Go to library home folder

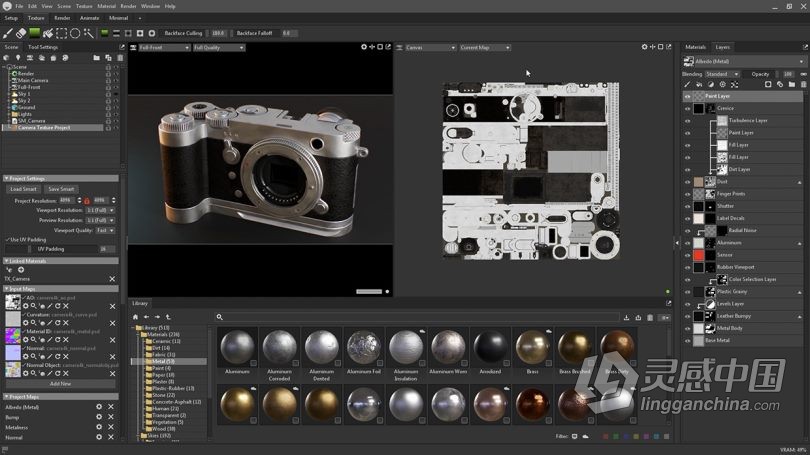135,317
